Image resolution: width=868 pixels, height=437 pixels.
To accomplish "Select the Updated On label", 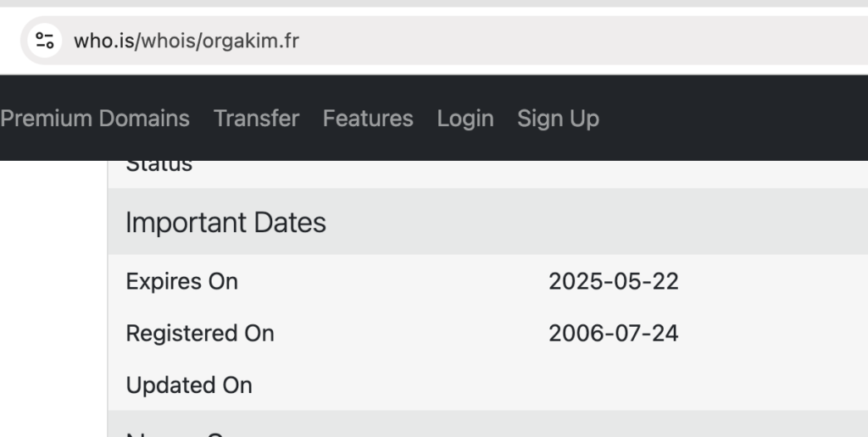I will (x=189, y=385).
